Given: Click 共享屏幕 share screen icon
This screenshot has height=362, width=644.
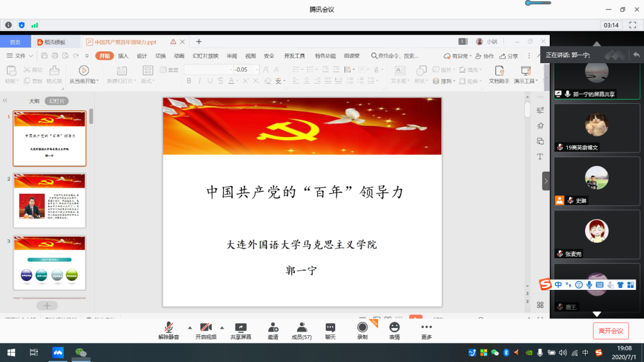Looking at the screenshot, I should (x=241, y=329).
